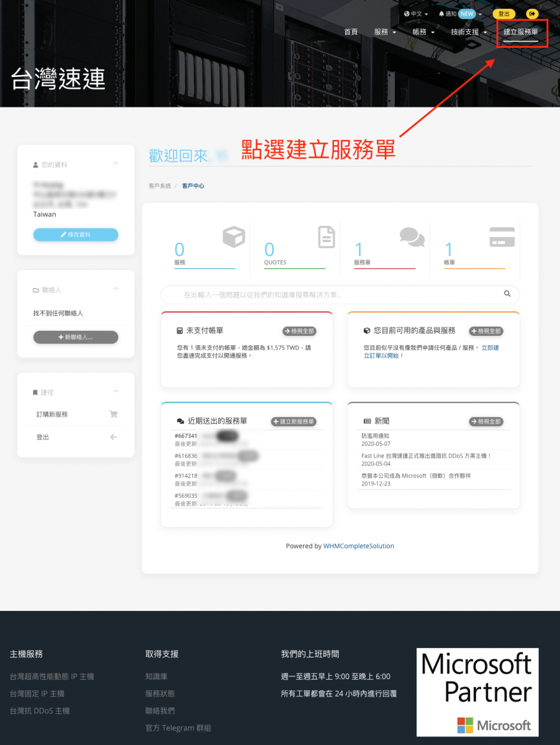Expand the 服務 navigation dropdown

click(385, 32)
